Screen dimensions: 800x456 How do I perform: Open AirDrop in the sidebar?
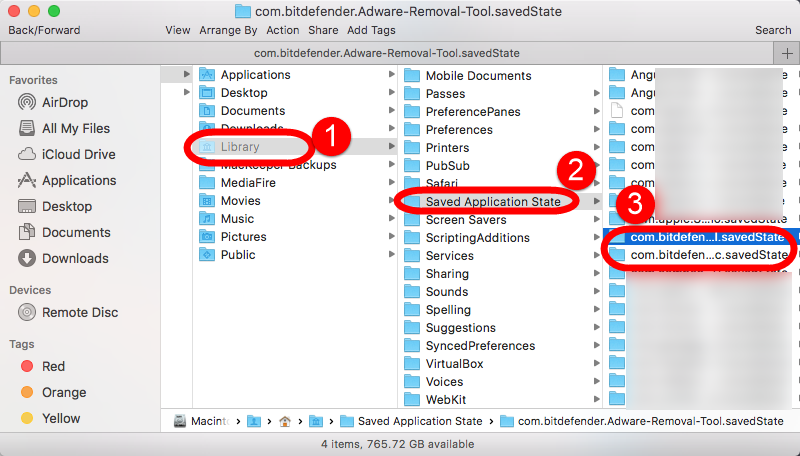pos(53,102)
